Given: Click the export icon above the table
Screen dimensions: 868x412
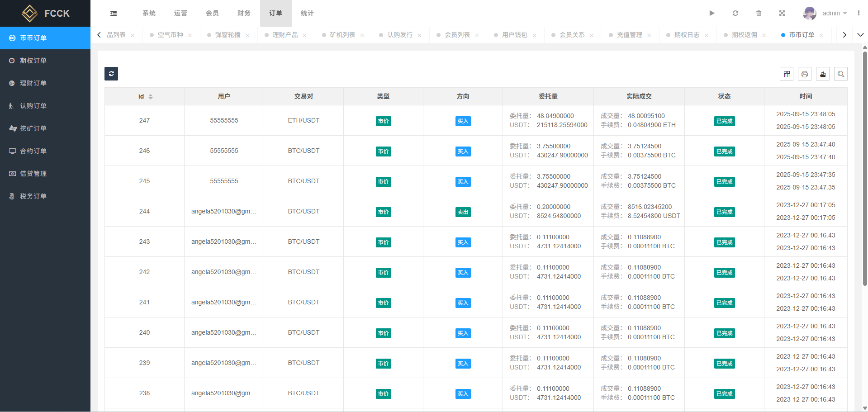Looking at the screenshot, I should point(823,74).
